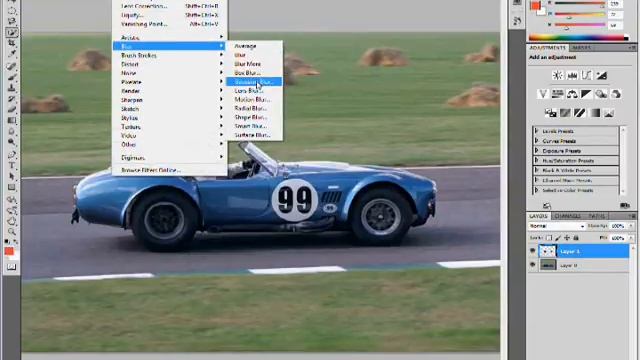This screenshot has height=360, width=640.
Task: Click the green slider in Color panel
Action: [579, 15]
